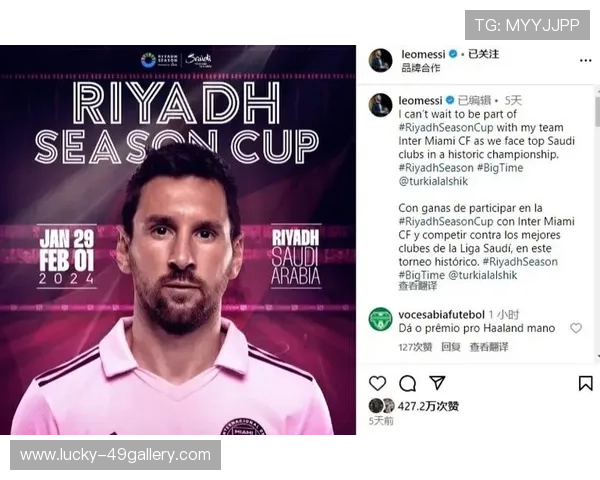Click leomessi profile avatar in header
Image resolution: width=600 pixels, height=480 pixels.
pos(380,60)
